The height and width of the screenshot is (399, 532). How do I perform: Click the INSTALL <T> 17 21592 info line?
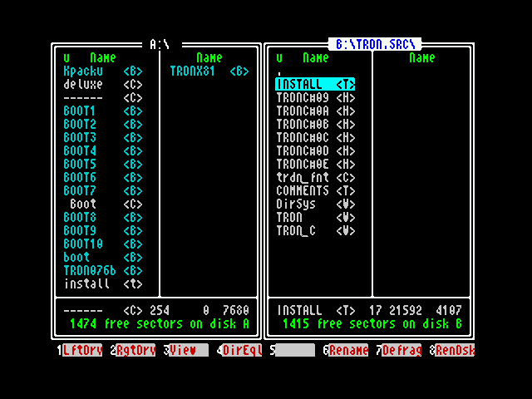click(x=369, y=310)
